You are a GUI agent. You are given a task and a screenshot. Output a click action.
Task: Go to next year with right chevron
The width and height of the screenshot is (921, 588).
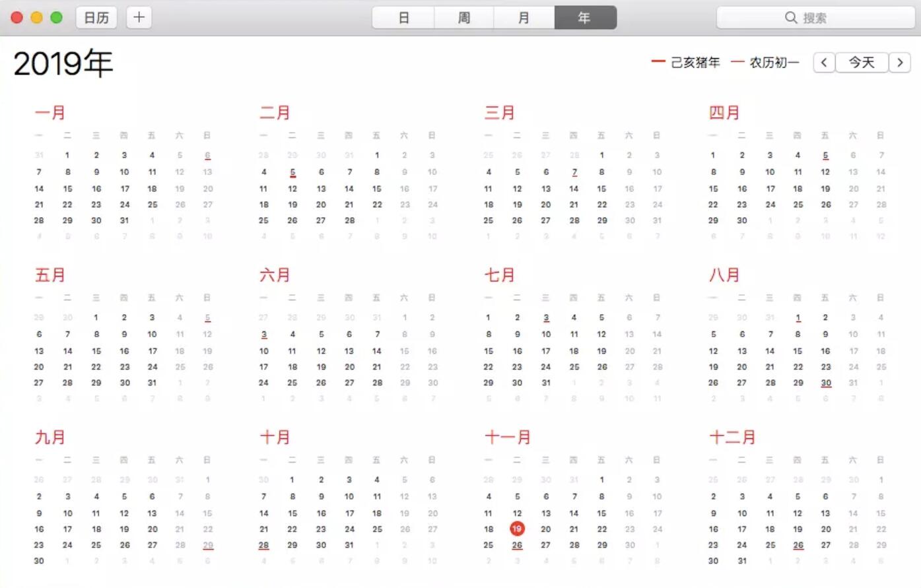[900, 62]
